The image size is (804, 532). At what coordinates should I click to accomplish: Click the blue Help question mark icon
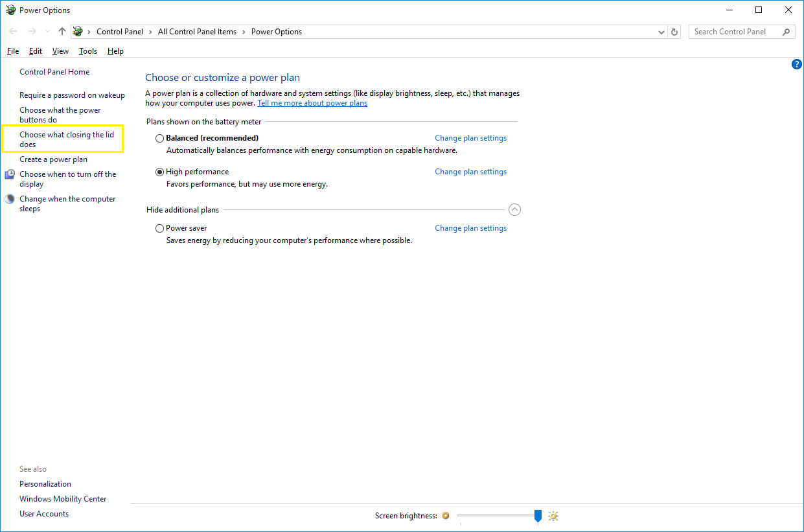[x=797, y=64]
